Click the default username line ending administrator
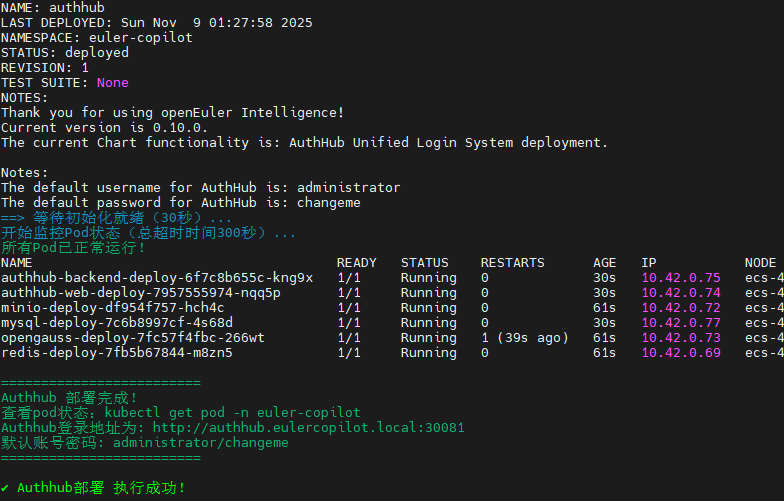Image resolution: width=784 pixels, height=501 pixels. (200, 188)
